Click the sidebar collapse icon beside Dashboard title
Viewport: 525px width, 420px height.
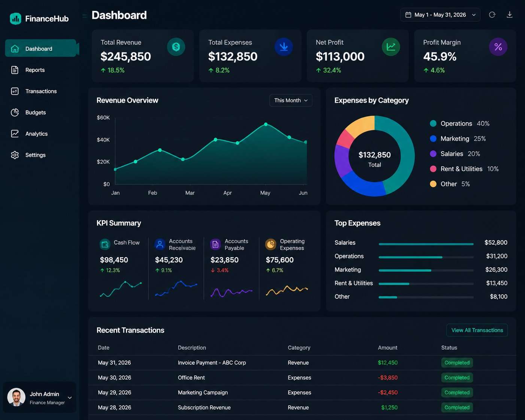[85, 16]
